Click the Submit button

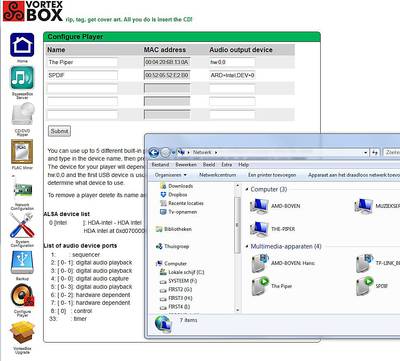[59, 131]
